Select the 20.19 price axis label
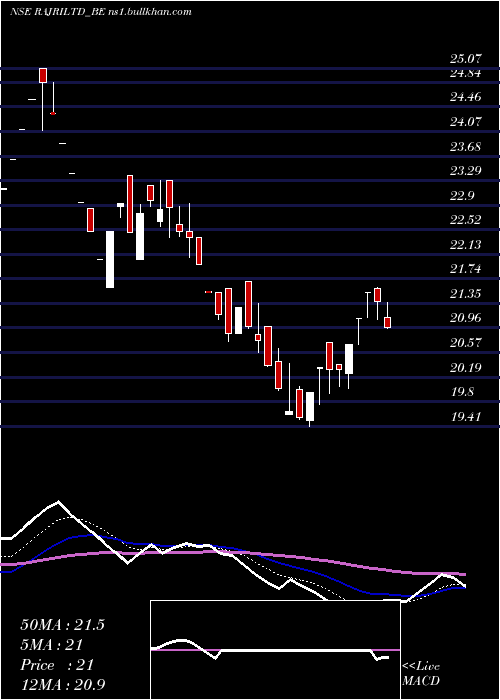The height and width of the screenshot is (700, 500). point(466,368)
